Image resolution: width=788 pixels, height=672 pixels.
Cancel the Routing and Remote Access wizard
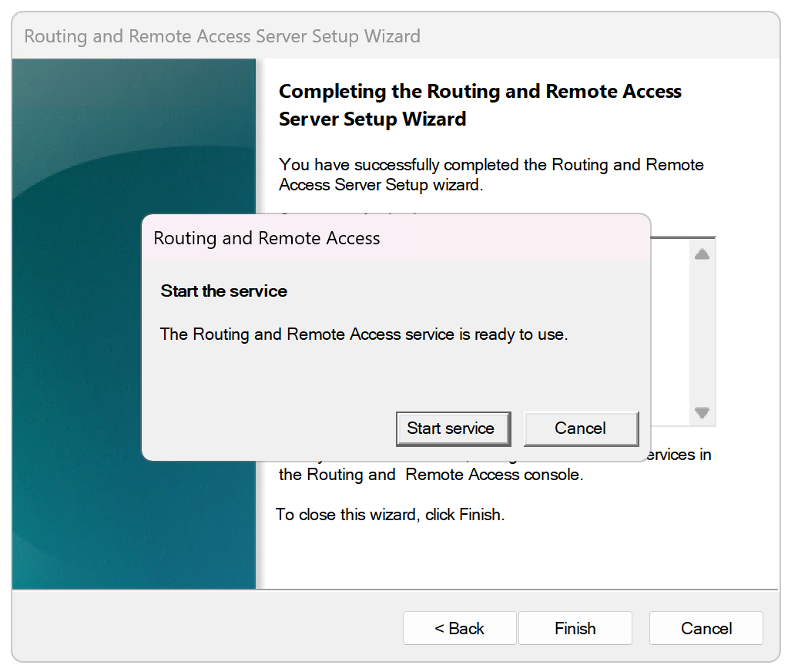(705, 628)
